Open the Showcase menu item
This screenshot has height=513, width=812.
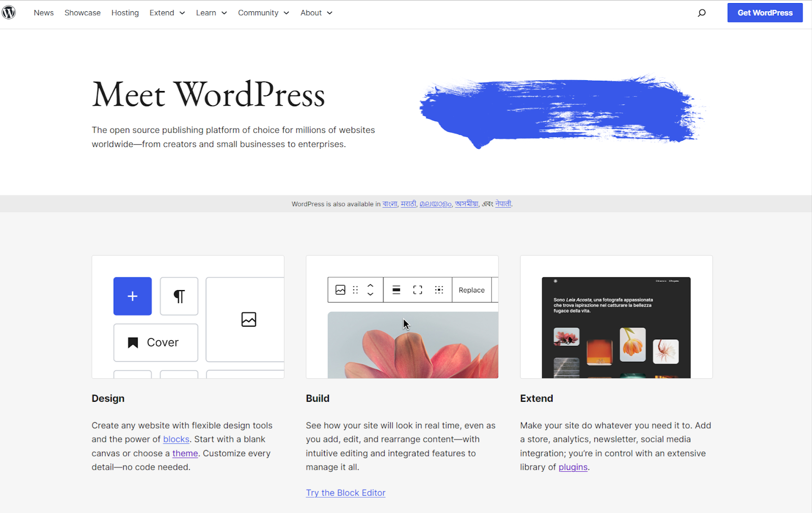tap(83, 13)
